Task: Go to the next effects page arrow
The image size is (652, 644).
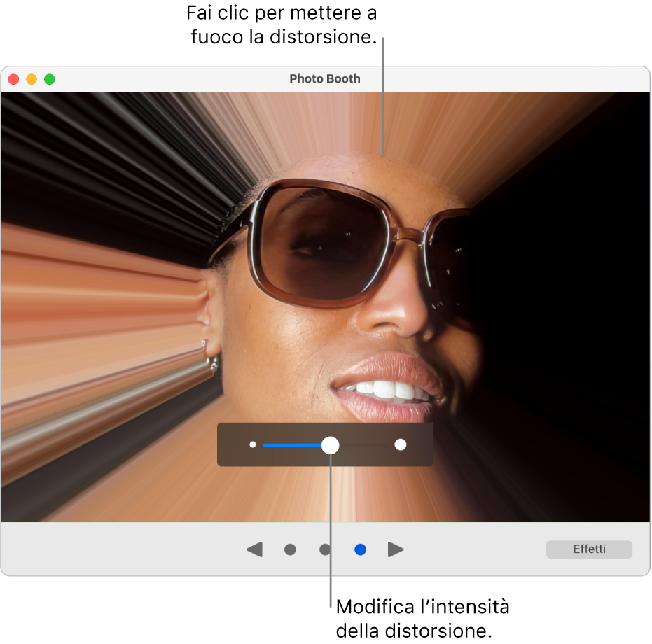Action: click(x=396, y=549)
